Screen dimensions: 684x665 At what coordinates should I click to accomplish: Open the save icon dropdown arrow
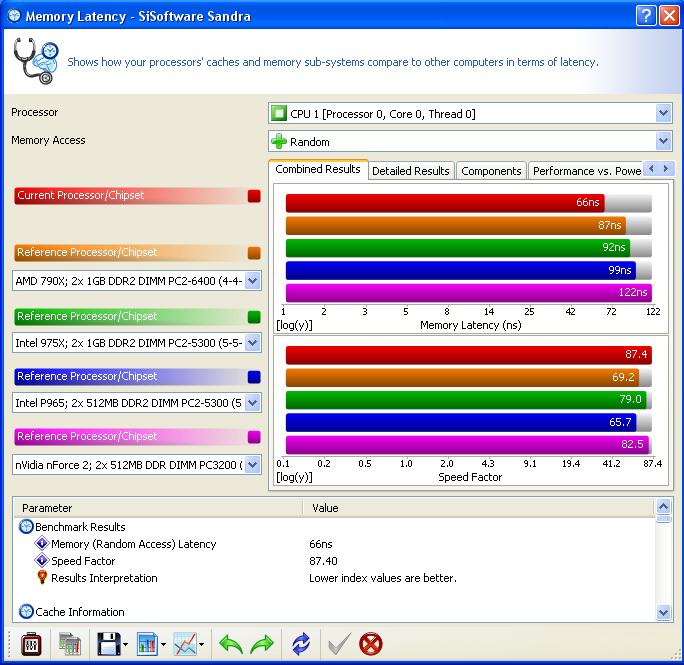(126, 644)
